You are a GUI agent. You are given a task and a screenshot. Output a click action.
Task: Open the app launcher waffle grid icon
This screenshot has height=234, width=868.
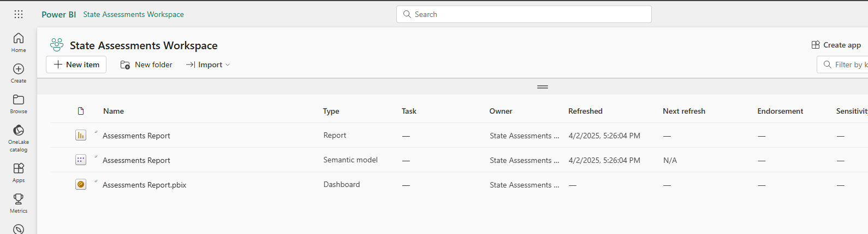pos(19,15)
